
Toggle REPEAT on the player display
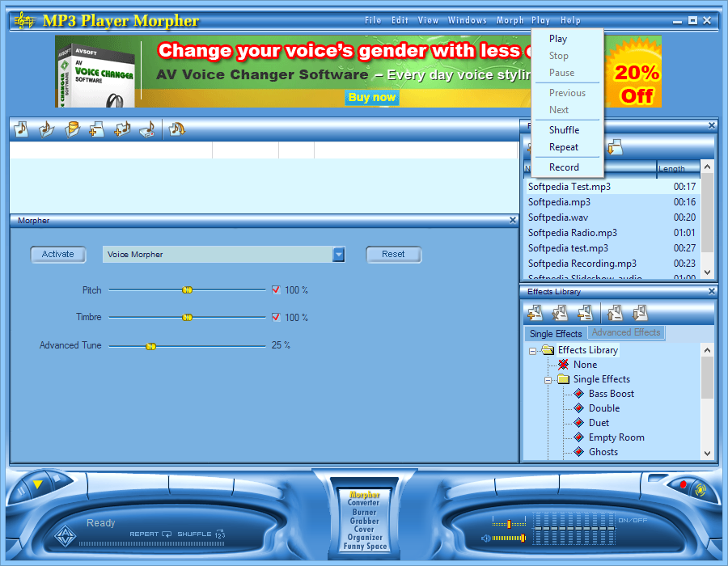pos(150,534)
